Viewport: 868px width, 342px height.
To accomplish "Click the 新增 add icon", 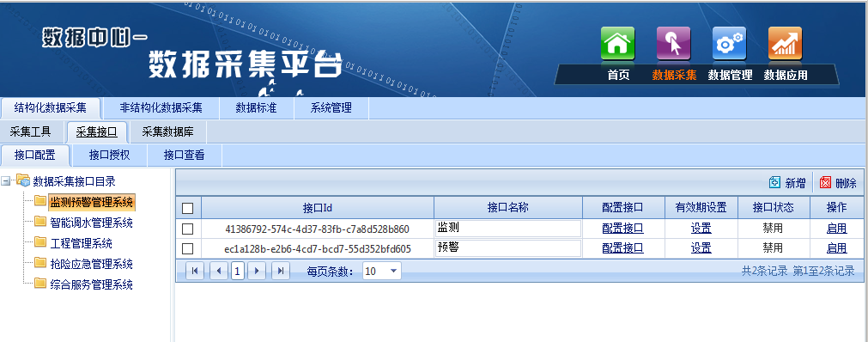I will (774, 182).
